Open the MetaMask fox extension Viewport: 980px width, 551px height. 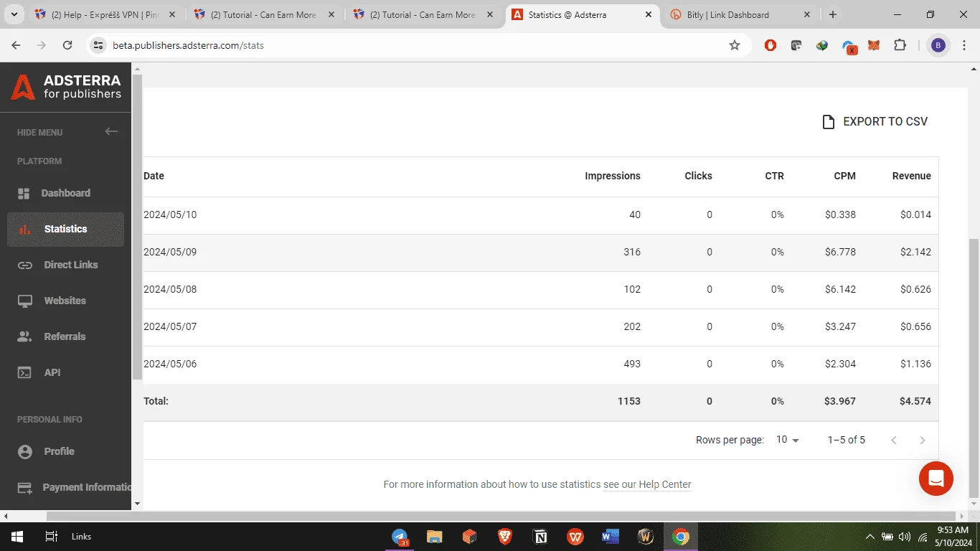(875, 45)
